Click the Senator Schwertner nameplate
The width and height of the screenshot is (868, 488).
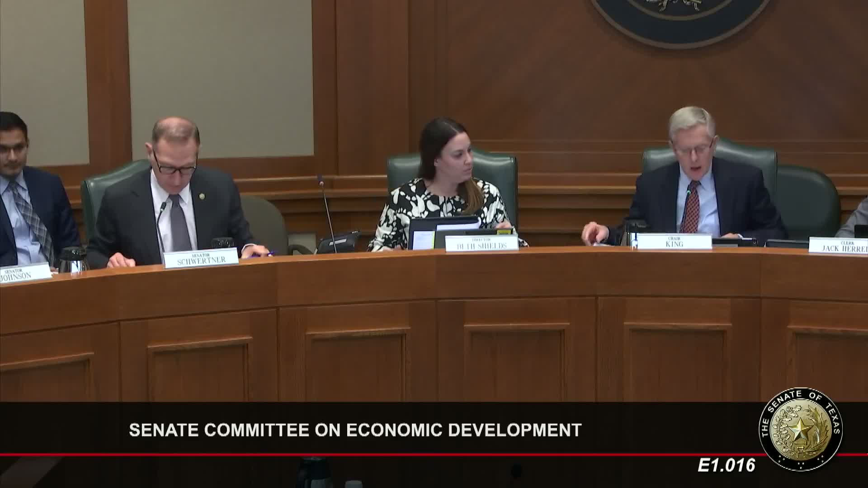click(201, 258)
